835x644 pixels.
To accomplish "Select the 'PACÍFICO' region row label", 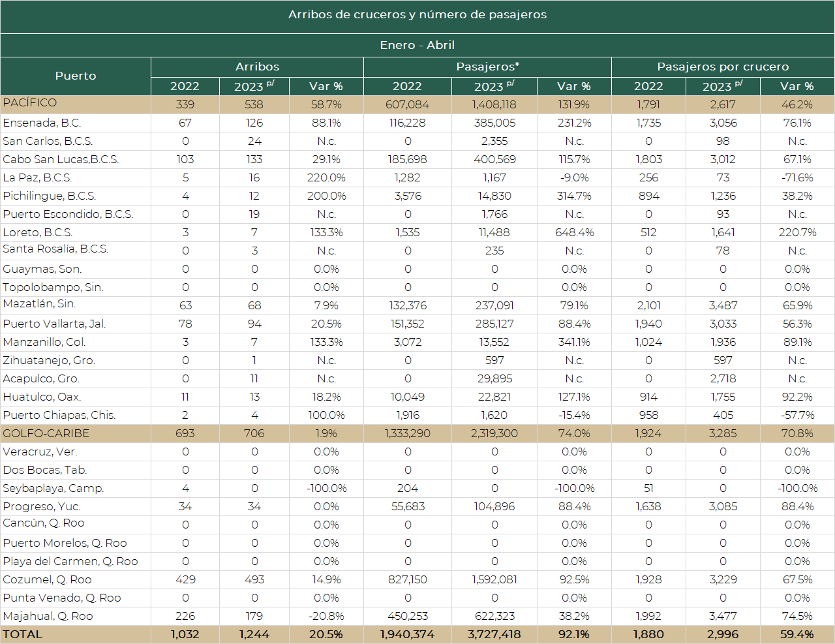I will point(30,103).
